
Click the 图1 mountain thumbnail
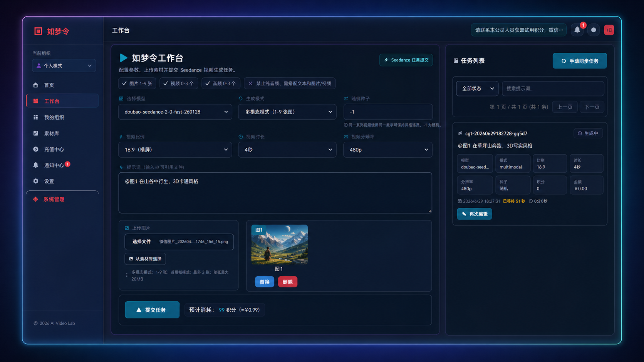pos(280,245)
